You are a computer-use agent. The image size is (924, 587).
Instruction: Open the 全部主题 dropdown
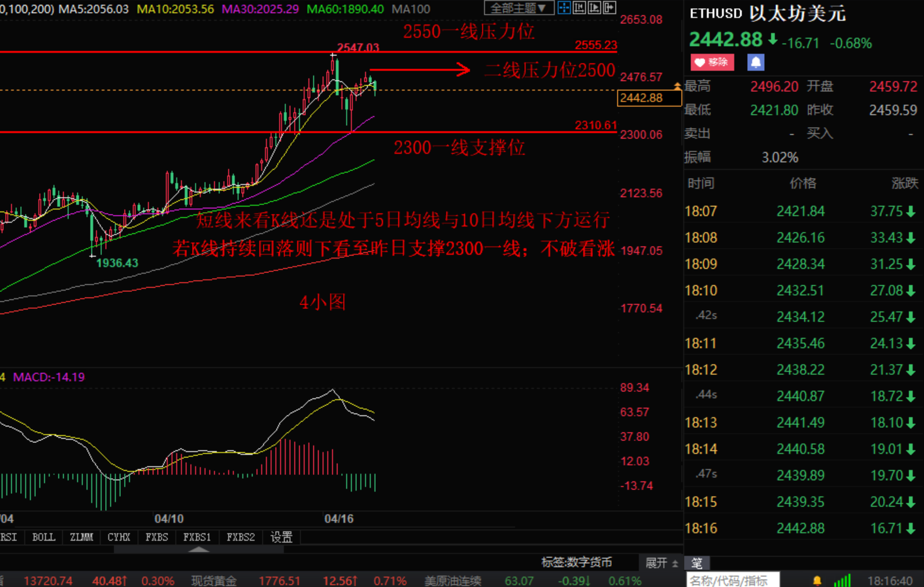pyautogui.click(x=519, y=8)
